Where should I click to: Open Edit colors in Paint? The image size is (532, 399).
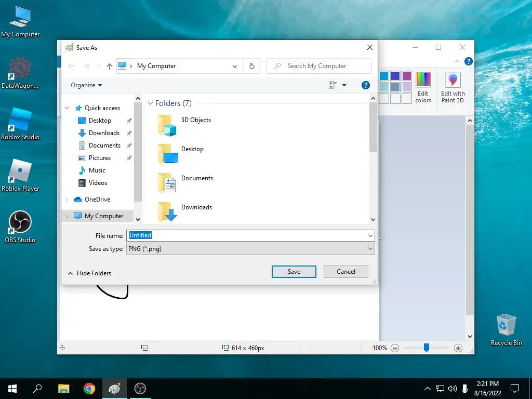click(423, 88)
